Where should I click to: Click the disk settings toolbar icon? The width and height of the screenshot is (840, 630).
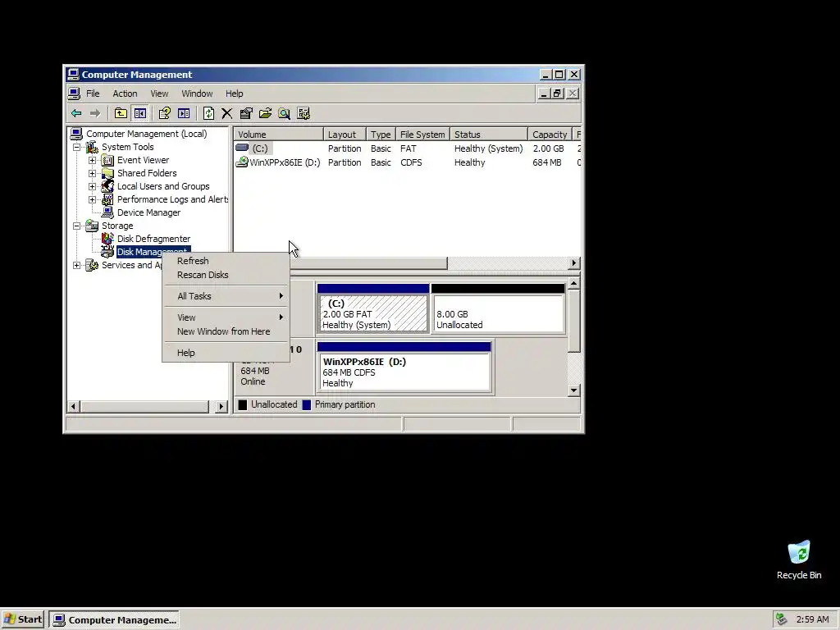pyautogui.click(x=304, y=113)
